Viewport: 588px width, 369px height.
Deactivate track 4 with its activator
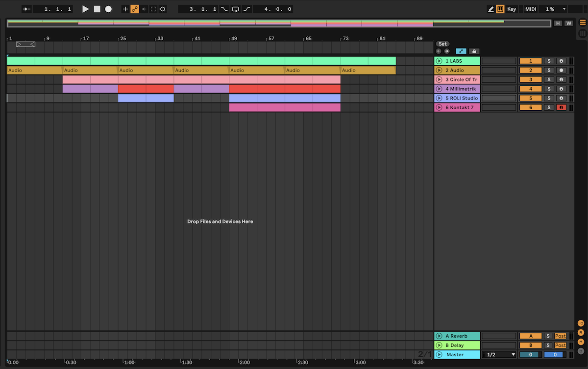click(x=531, y=89)
